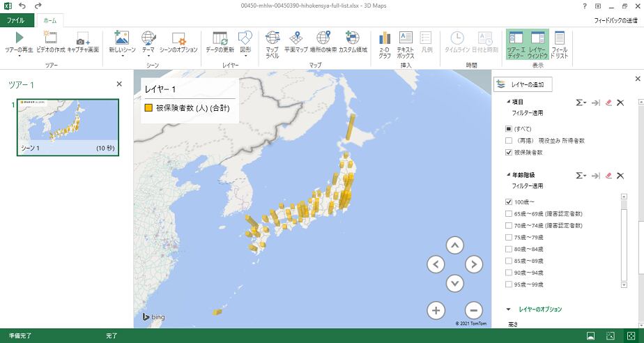The image size is (644, 343).
Task: Uncheck the 100歳～ age checkbox
Action: 509,201
